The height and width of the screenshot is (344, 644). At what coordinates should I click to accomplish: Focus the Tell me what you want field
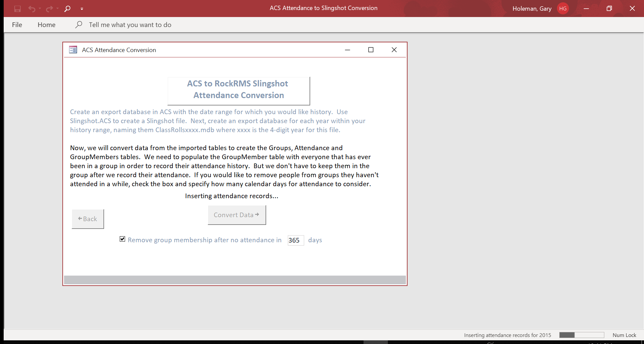click(130, 25)
